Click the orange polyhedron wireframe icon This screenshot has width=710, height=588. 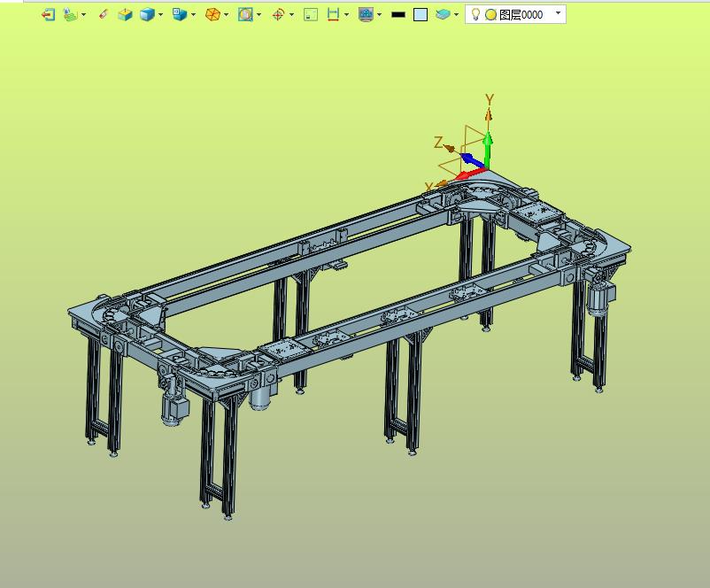point(212,15)
